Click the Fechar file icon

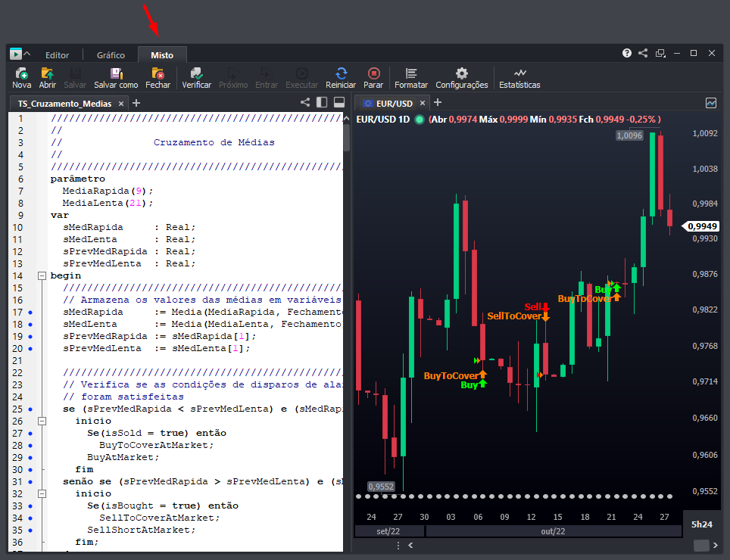158,73
